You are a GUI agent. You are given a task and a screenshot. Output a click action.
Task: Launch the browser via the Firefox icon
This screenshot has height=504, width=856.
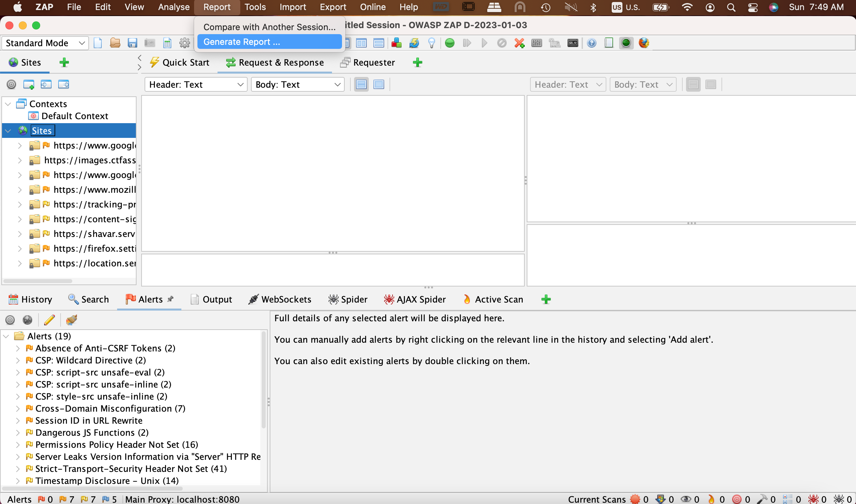click(x=645, y=43)
